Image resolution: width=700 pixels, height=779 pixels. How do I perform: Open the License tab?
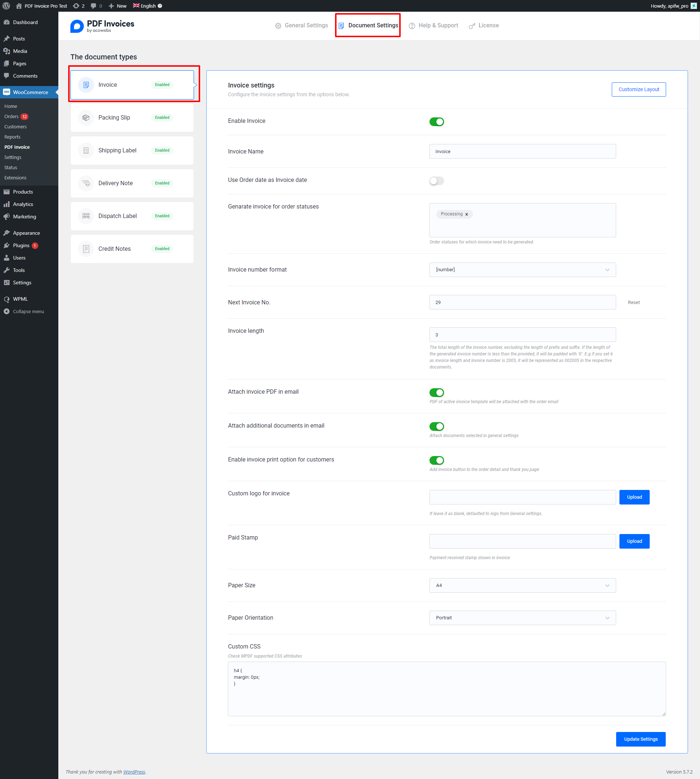point(484,26)
